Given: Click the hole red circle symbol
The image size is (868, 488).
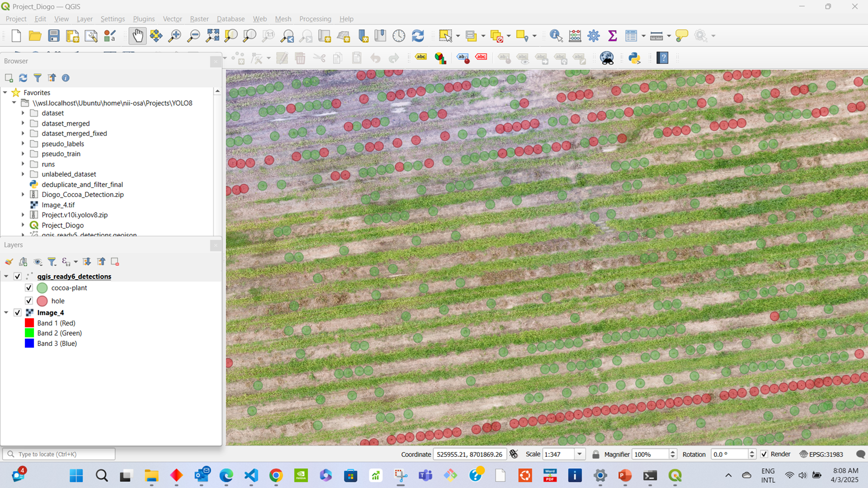Looking at the screenshot, I should pos(42,301).
